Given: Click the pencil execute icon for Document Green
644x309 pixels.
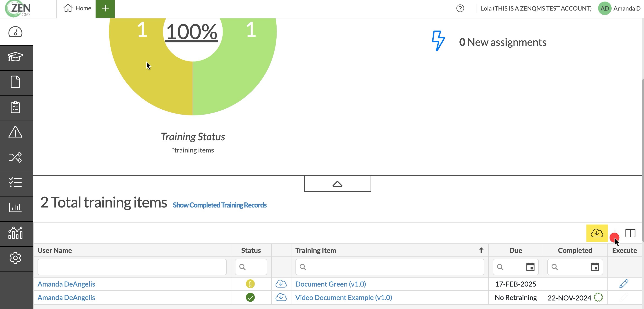Looking at the screenshot, I should click(624, 284).
